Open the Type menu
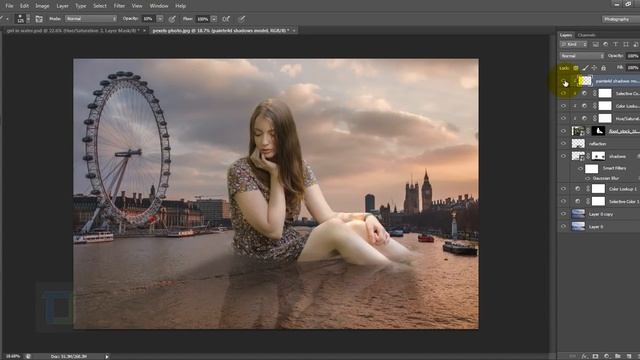 click(81, 6)
